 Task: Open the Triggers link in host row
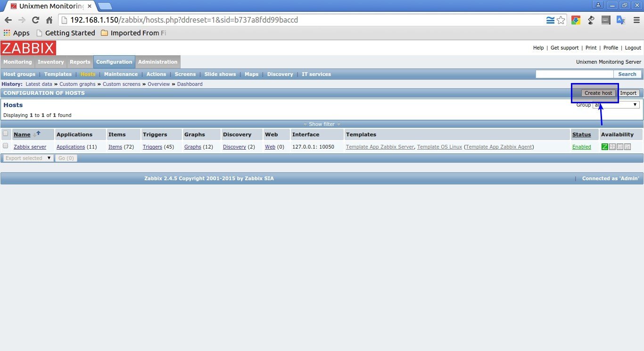[x=152, y=147]
